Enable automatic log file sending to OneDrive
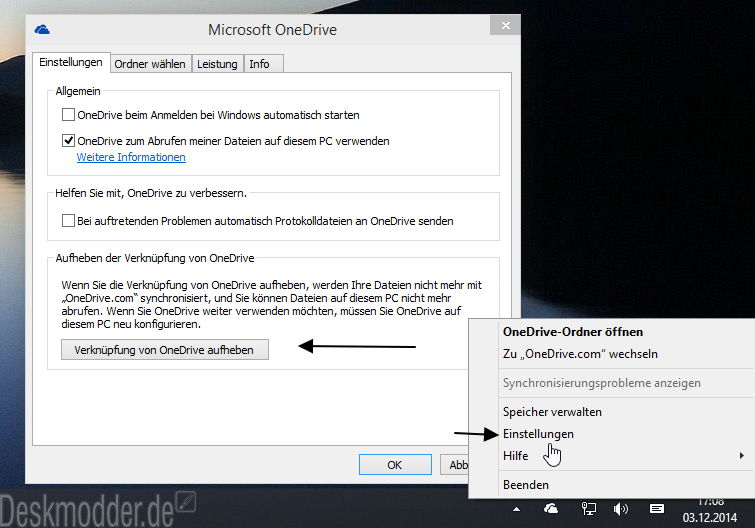 [x=69, y=221]
